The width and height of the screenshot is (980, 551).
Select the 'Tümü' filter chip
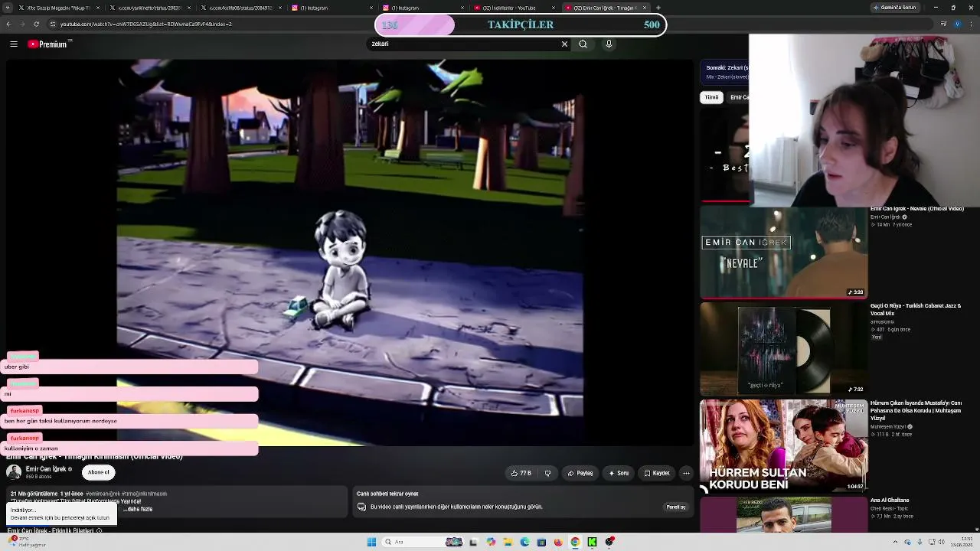[712, 97]
